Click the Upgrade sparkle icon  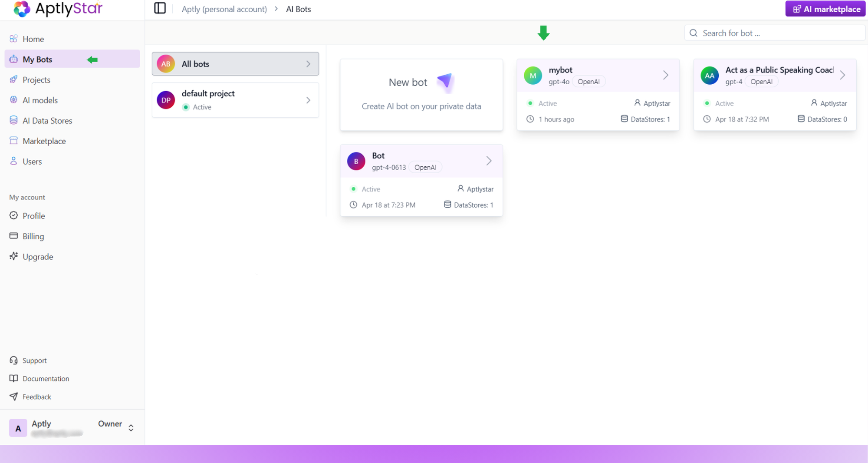click(14, 256)
